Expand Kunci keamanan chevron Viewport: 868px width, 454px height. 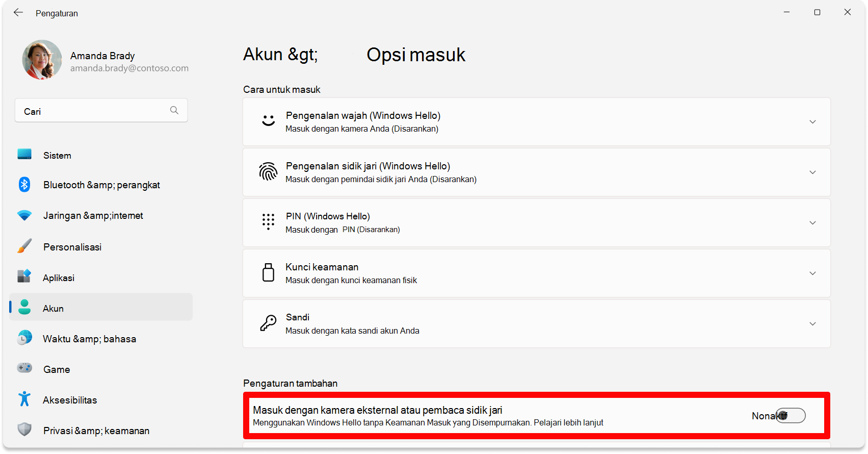click(812, 273)
